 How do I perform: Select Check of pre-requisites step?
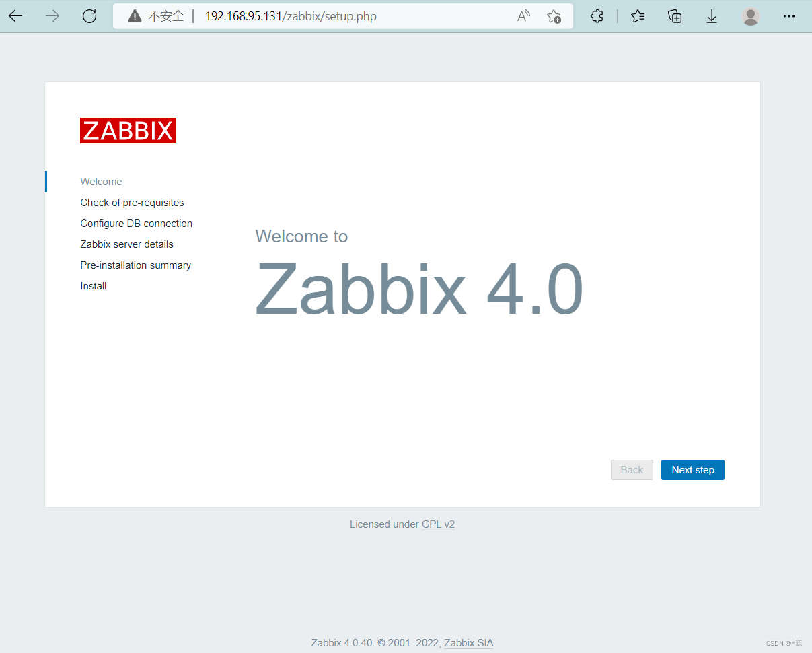pos(132,203)
